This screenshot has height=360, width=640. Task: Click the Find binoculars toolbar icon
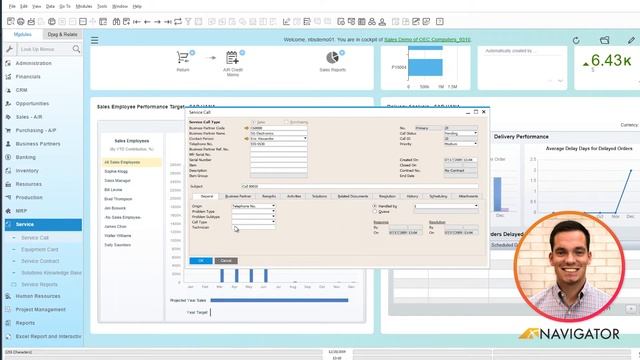(x=116, y=21)
